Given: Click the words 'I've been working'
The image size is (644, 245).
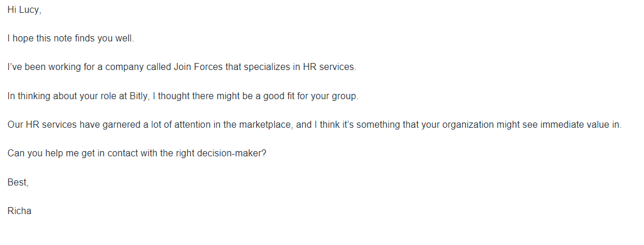Looking at the screenshot, I should pos(41,68).
